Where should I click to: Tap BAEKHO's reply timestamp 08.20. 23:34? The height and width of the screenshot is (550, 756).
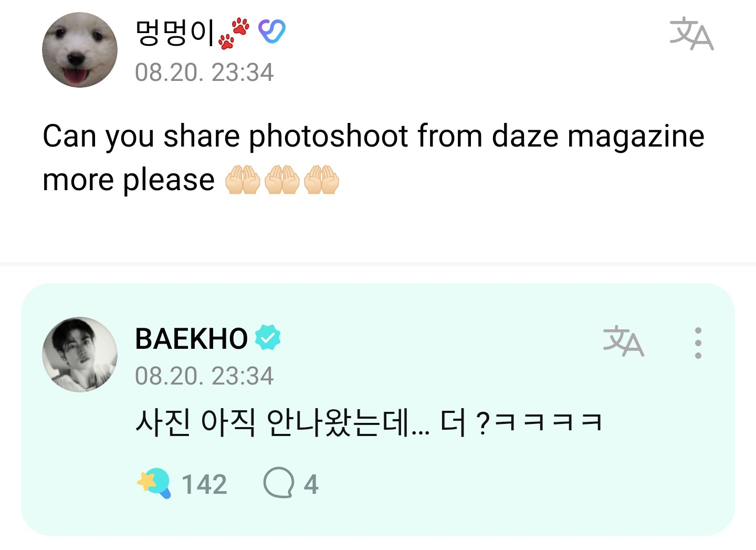coord(204,376)
